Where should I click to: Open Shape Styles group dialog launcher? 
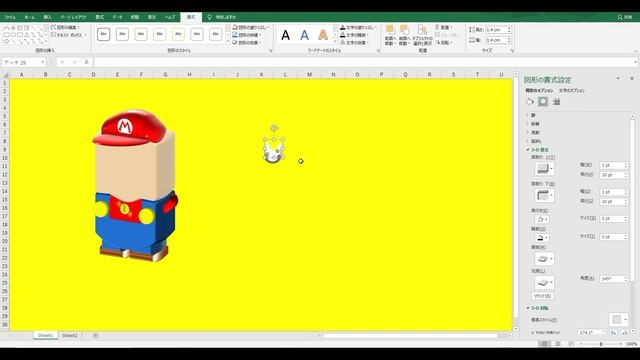(x=270, y=51)
